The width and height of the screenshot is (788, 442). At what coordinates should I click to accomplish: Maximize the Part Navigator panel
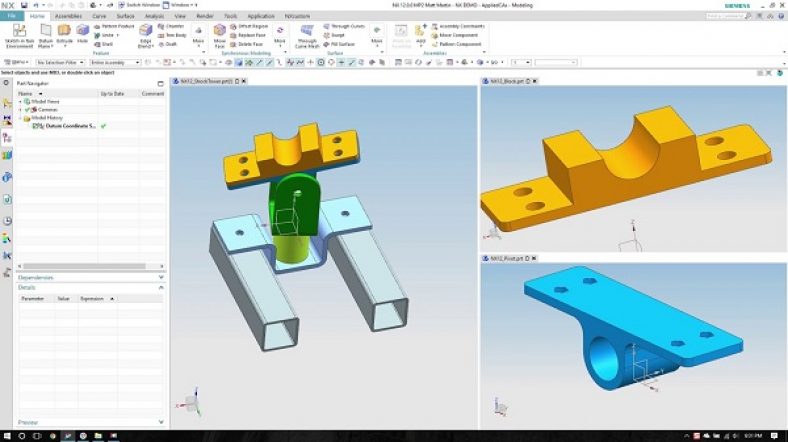point(161,83)
